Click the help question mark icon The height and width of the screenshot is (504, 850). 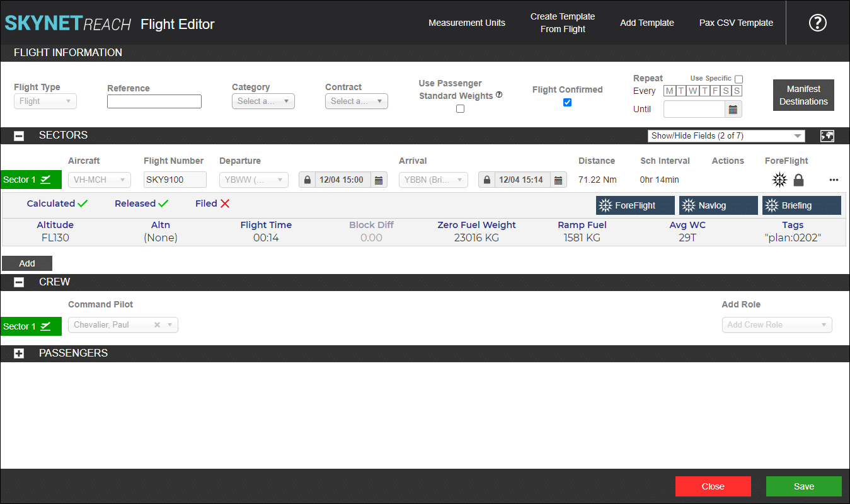coord(817,23)
